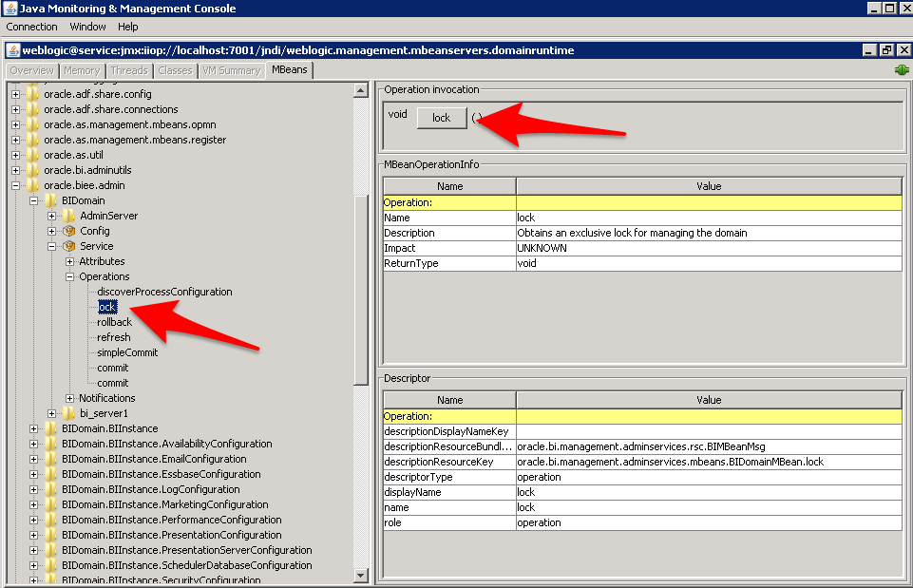Viewport: 913px width, 588px height.
Task: Click the descriptionResourceKey value cell
Action: pyautogui.click(x=709, y=462)
